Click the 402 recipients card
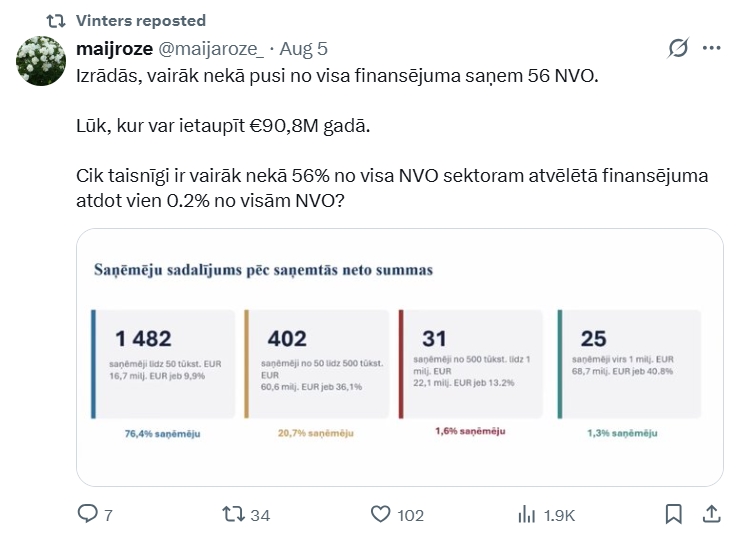This screenshot has width=742, height=538. pyautogui.click(x=317, y=364)
